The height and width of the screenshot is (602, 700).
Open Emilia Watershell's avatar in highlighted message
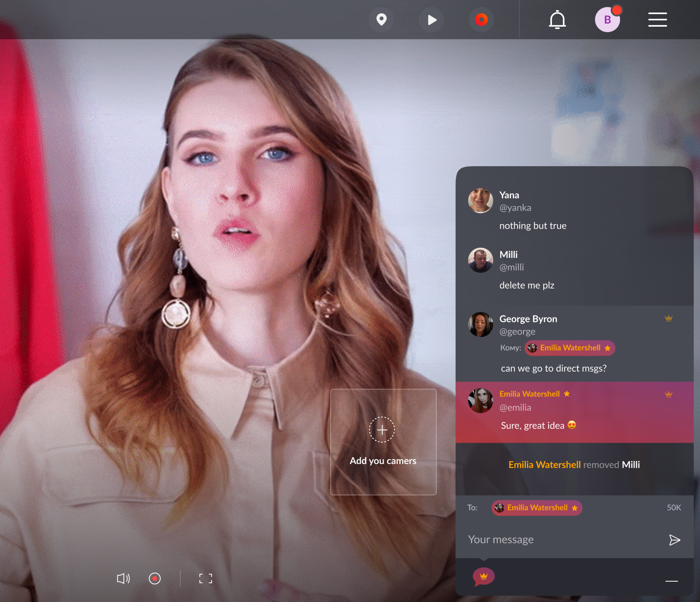(x=480, y=401)
